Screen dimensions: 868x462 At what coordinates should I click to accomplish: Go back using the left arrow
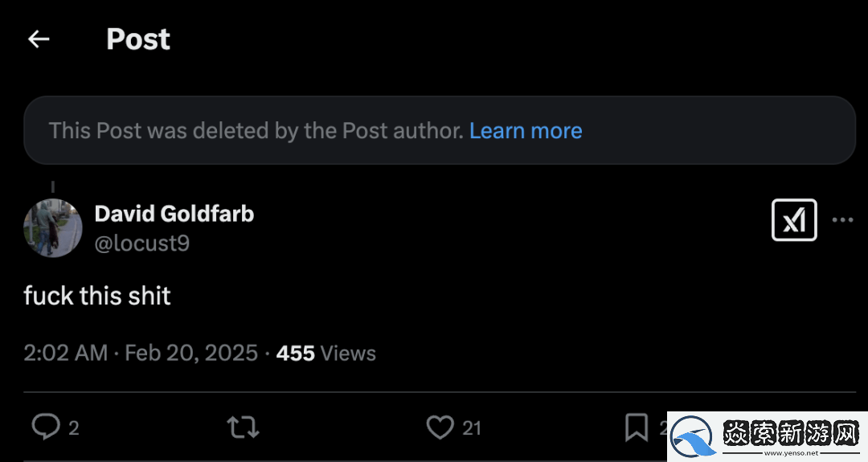39,39
